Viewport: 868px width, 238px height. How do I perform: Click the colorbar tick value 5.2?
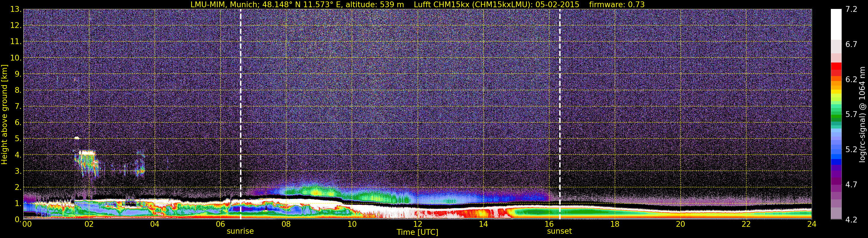pos(851,150)
